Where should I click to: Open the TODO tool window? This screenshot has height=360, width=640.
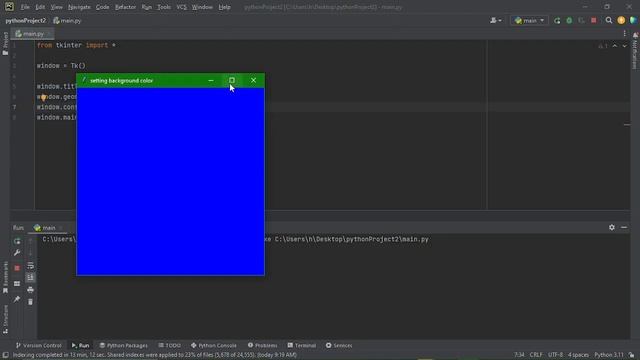[169, 345]
